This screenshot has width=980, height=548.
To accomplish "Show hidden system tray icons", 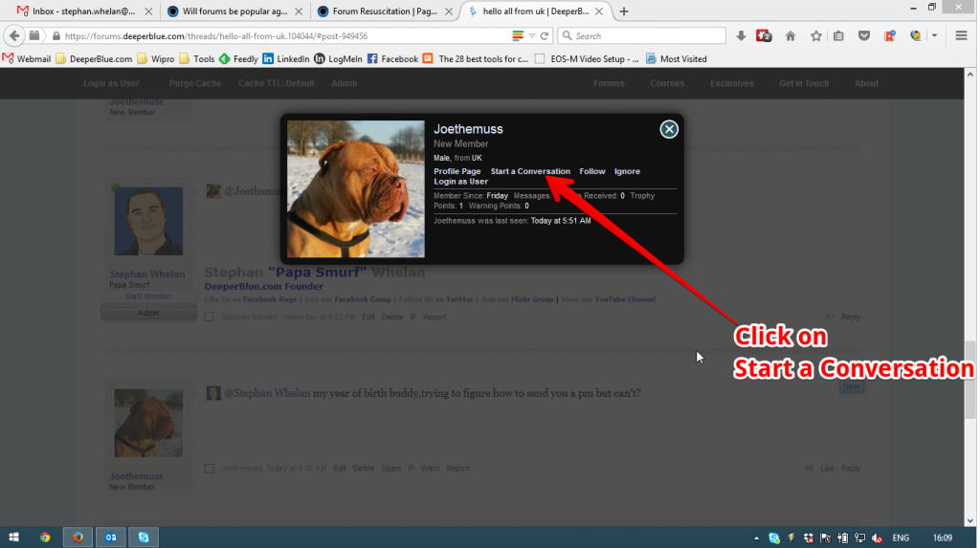I will (x=756, y=538).
